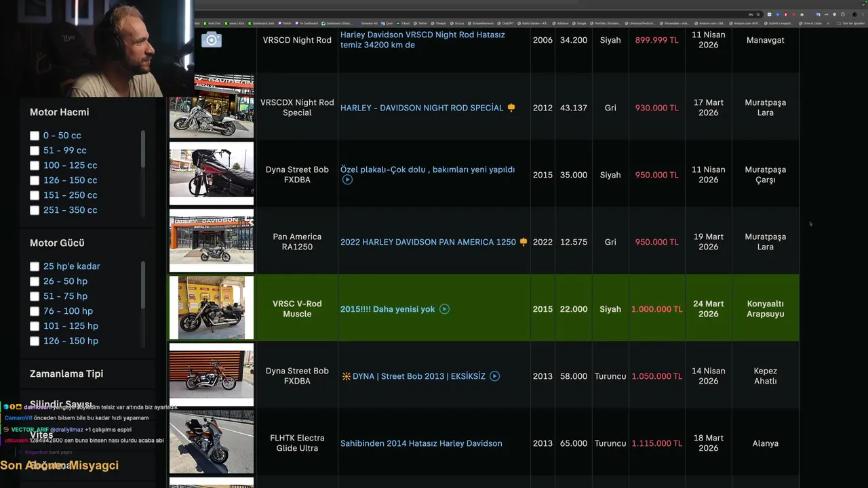Open the Pan America RA1250 photo thumbnail
This screenshot has height=488, width=868.
[x=212, y=241]
